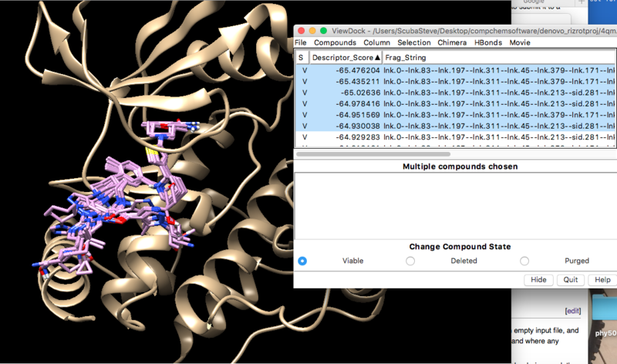Open the HBonds menu
This screenshot has width=617, height=364.
pyautogui.click(x=488, y=42)
